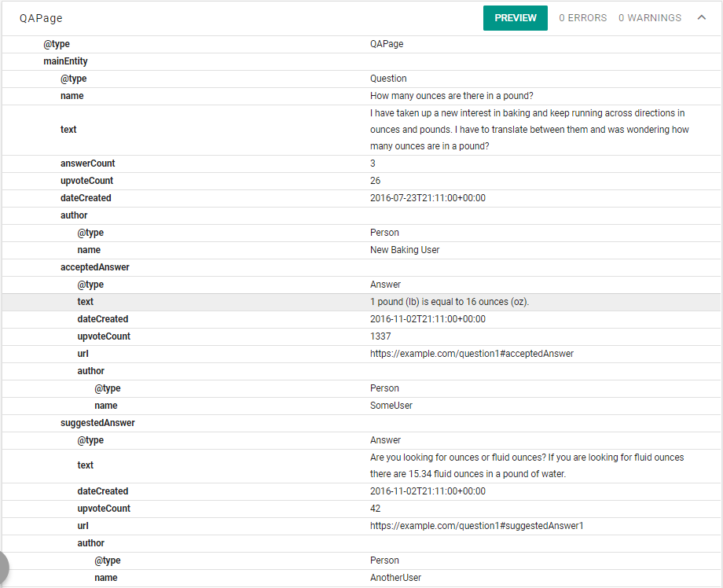Open the acceptedAnswer URL value
The image size is (723, 588).
(472, 354)
